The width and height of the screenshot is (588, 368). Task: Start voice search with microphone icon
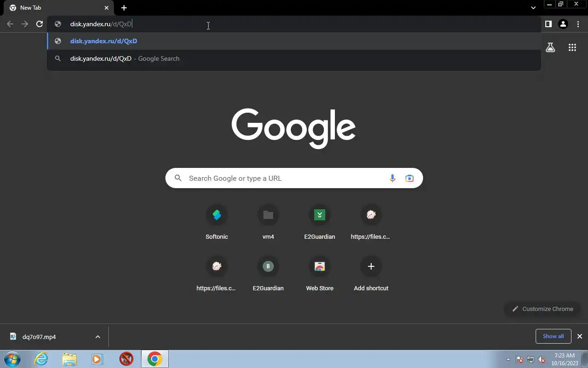[392, 178]
